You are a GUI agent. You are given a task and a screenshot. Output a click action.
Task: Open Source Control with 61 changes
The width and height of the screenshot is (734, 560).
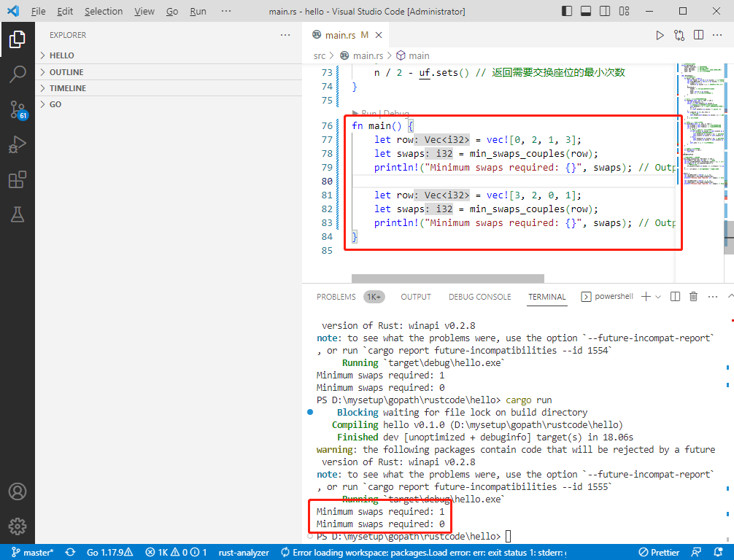[18, 109]
